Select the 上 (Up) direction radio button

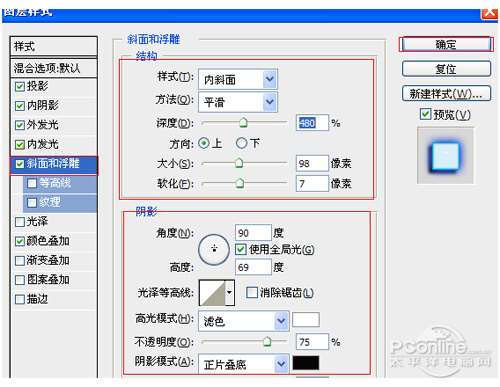(x=204, y=143)
